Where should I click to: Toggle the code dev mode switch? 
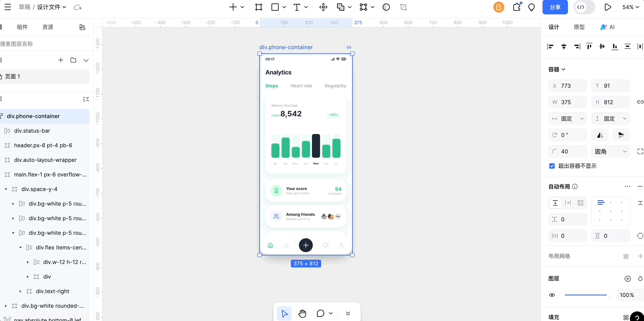(584, 7)
